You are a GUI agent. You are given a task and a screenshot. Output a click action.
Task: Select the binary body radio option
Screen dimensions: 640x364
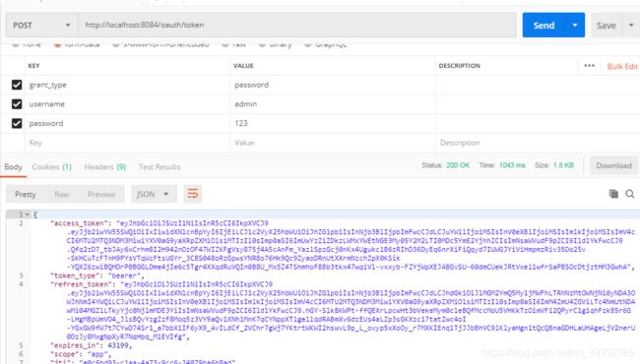[262, 44]
